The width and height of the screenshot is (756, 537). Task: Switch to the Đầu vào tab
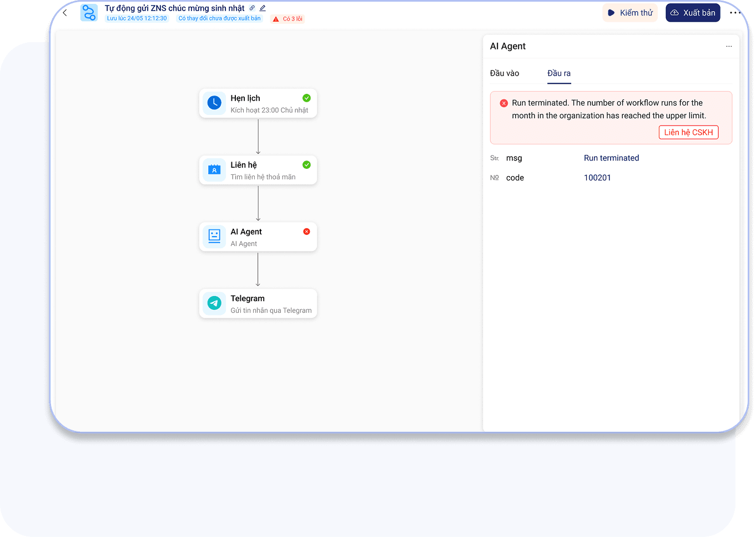pos(505,73)
